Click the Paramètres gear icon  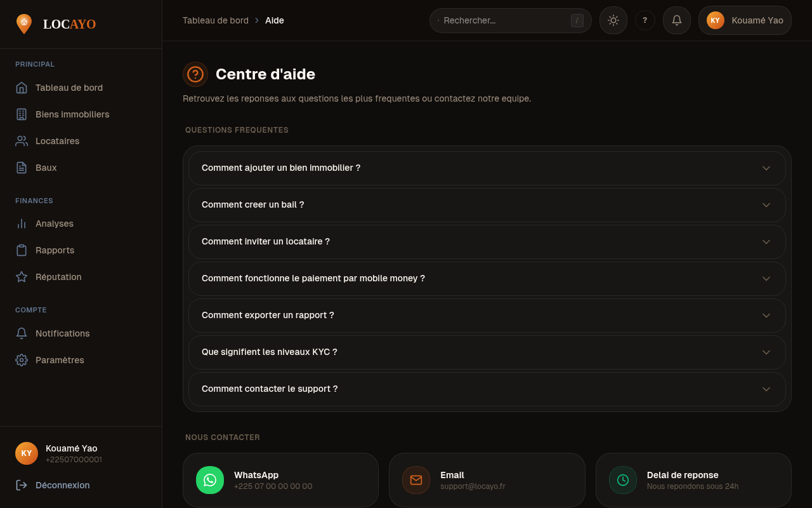[22, 360]
